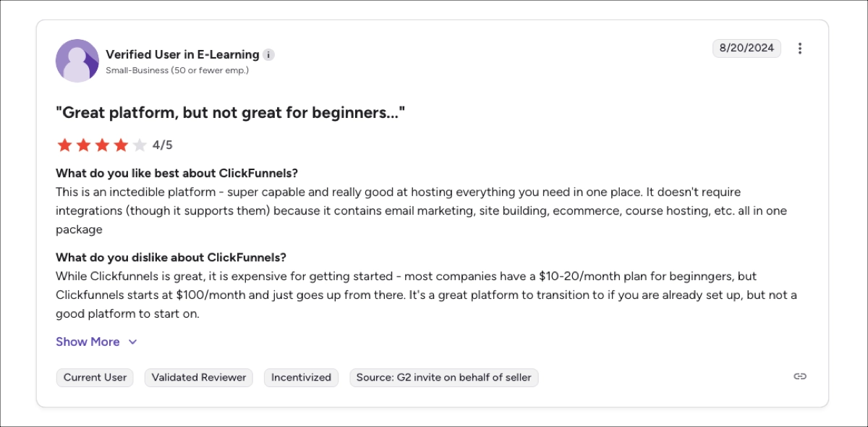Click the unfilled fifth star

(139, 145)
